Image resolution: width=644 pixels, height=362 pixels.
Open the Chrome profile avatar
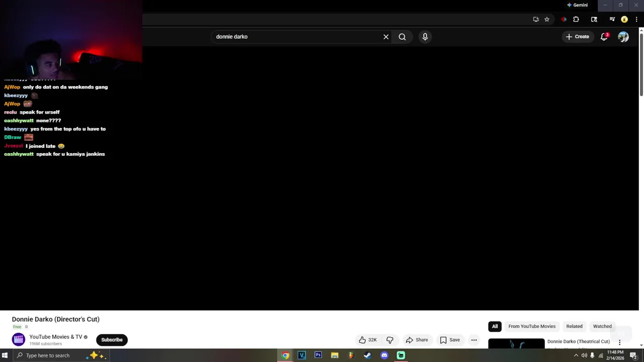tap(624, 20)
